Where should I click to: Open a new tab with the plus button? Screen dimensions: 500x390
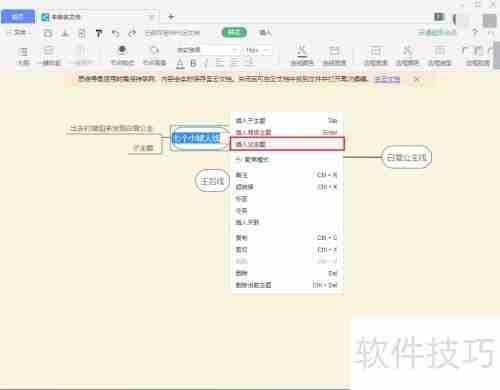pos(171,16)
